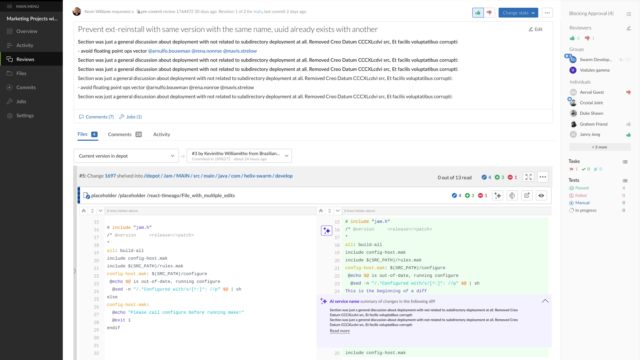
Task: Filter reviewers by thumbs-down votes
Action: (x=590, y=38)
